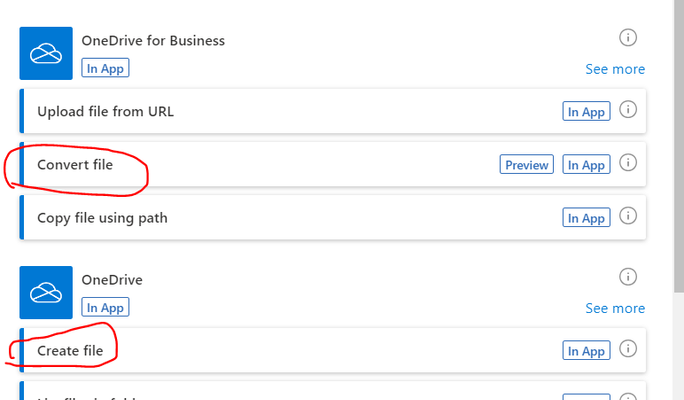Show info for Create file action

pyautogui.click(x=628, y=349)
